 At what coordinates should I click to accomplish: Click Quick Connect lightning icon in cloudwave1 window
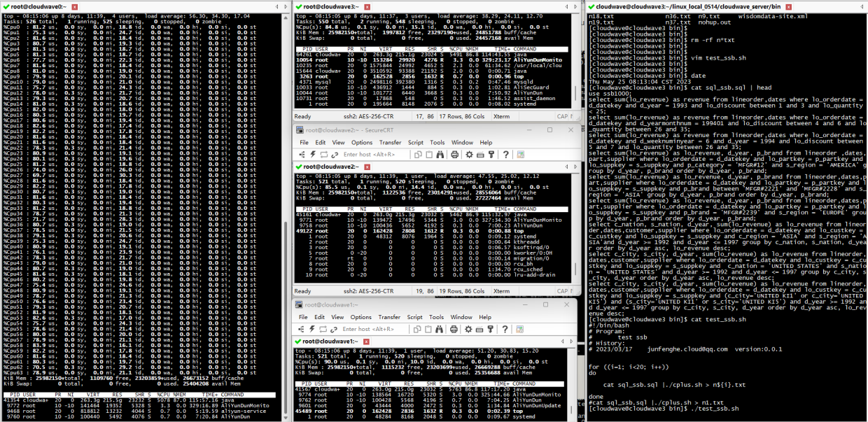pyautogui.click(x=312, y=329)
